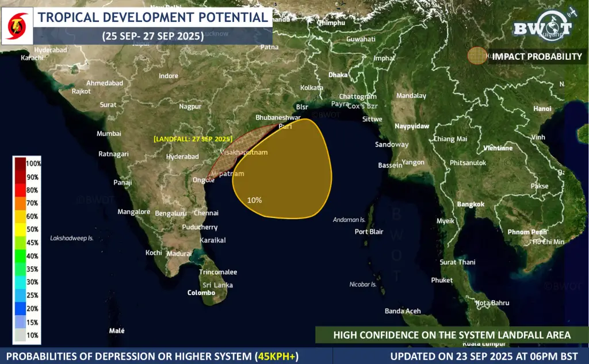Click the Ratnagiri city label
Viewport: 589px width, 364px height.
point(113,154)
